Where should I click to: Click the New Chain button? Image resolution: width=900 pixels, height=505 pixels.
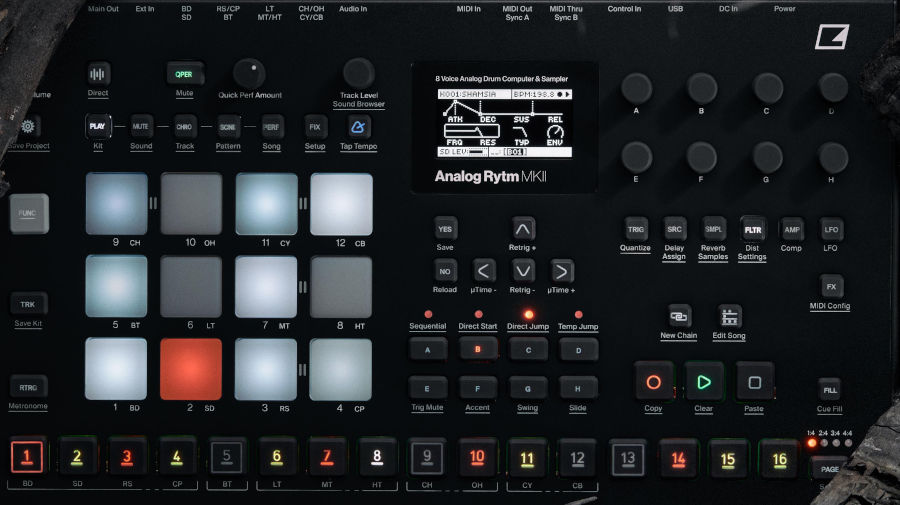coord(679,316)
